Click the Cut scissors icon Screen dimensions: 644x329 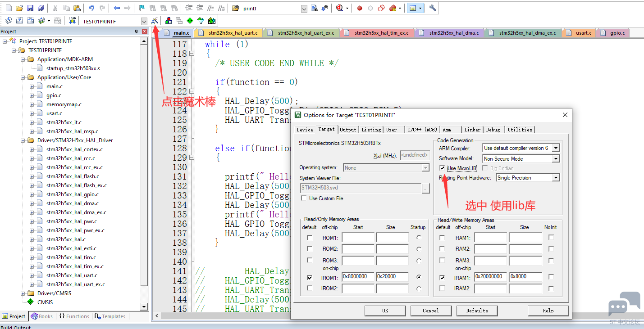click(55, 8)
